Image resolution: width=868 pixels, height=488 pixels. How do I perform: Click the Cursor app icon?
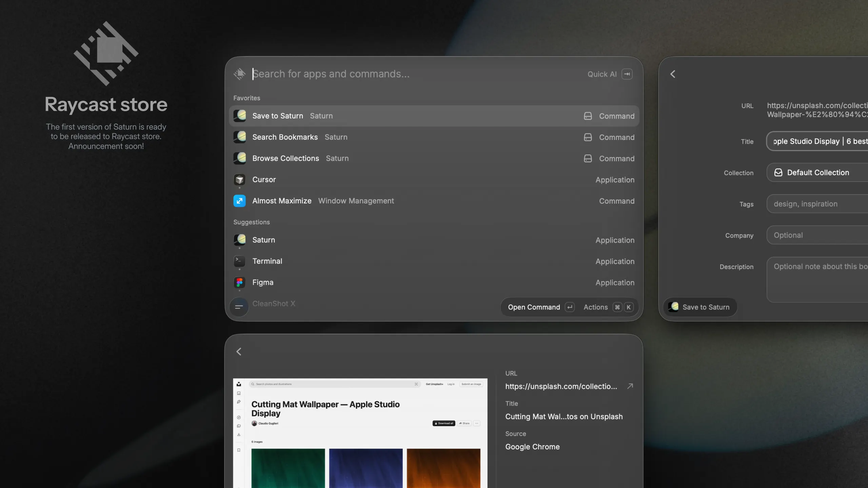(240, 180)
